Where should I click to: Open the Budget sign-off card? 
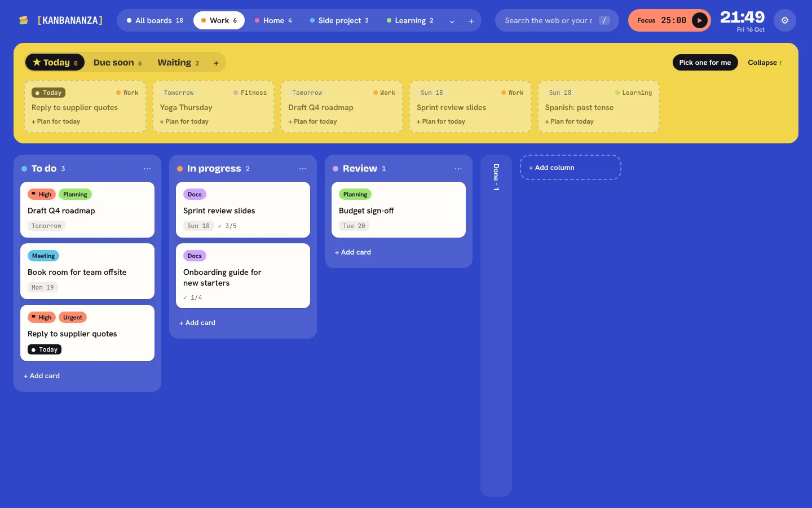pyautogui.click(x=399, y=210)
